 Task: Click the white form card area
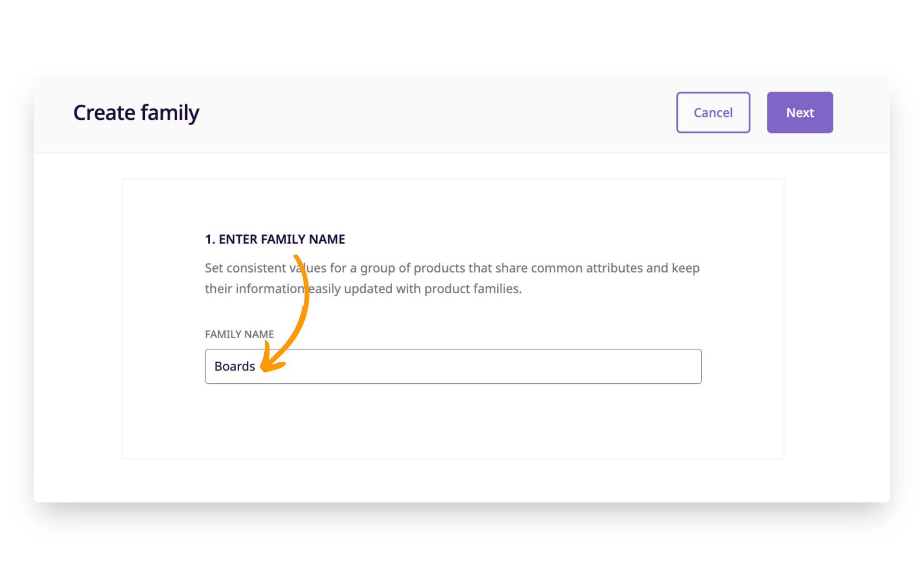point(452,424)
